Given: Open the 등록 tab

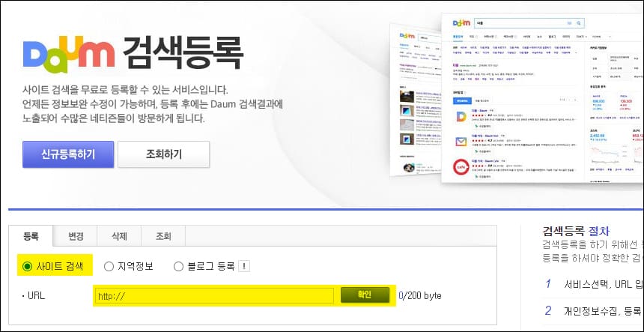Looking at the screenshot, I should [x=31, y=236].
